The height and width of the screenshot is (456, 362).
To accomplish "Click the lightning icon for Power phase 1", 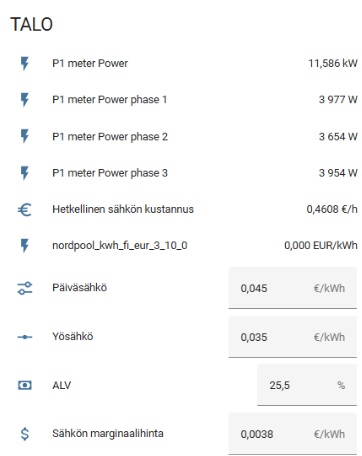I will tap(25, 100).
